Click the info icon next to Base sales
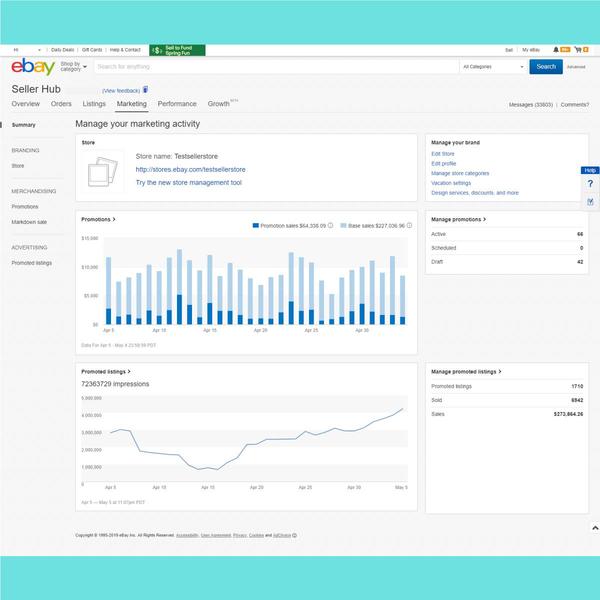 click(409, 225)
